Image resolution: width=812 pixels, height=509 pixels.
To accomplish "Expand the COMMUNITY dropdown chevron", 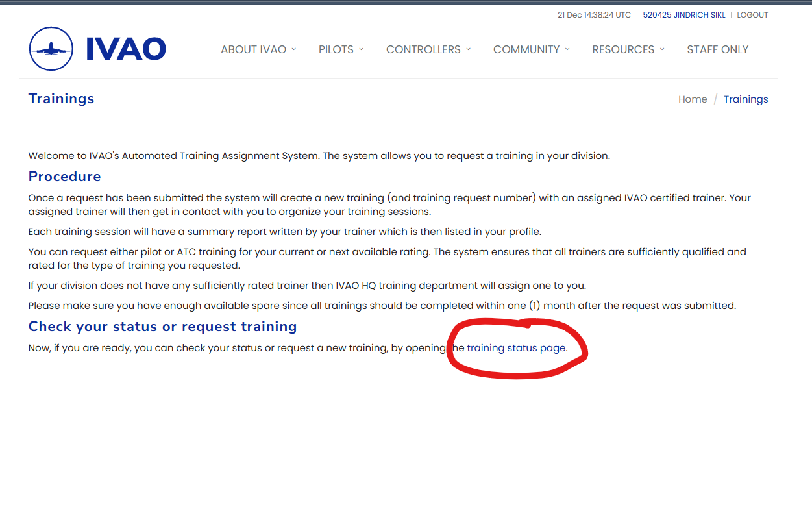I will (x=567, y=49).
